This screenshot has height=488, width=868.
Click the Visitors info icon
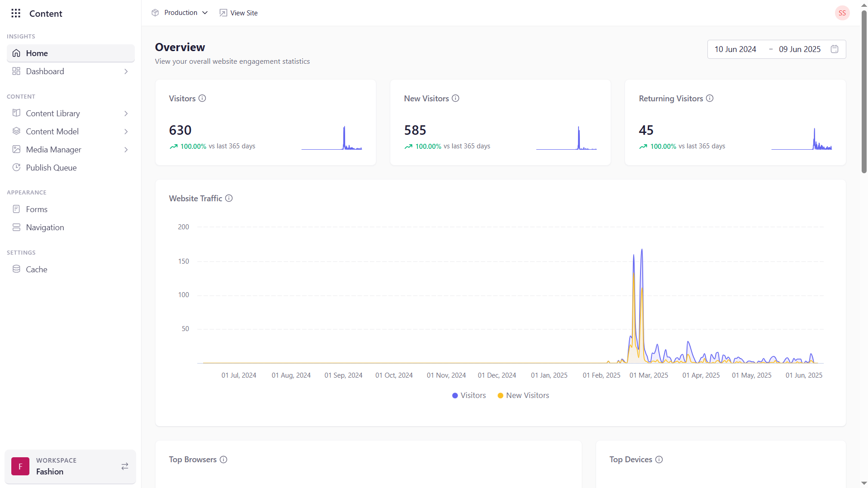[202, 98]
